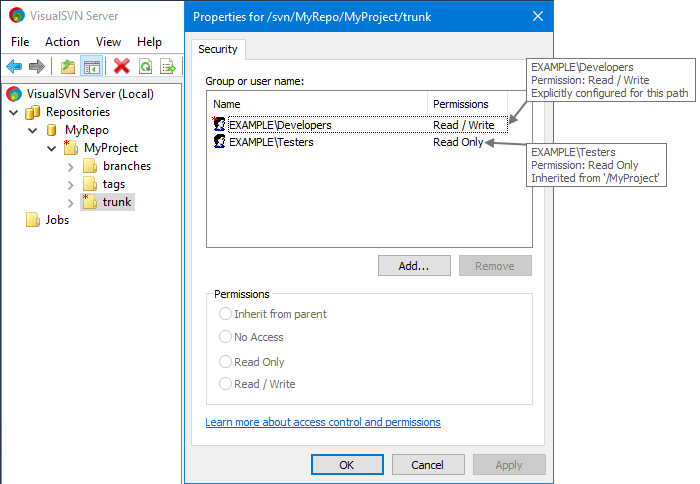This screenshot has height=484, width=700.
Task: Open the Help menu
Action: 149,42
